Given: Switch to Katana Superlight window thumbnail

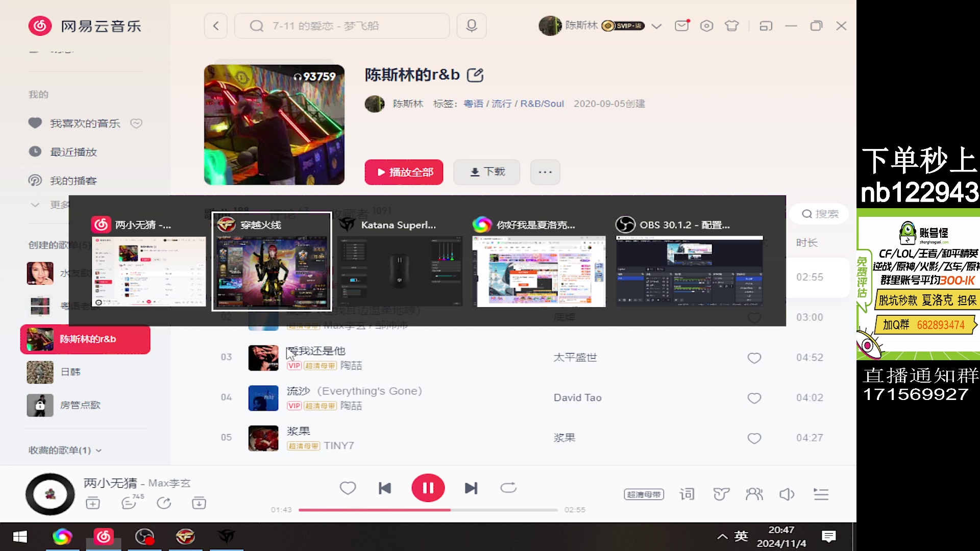Looking at the screenshot, I should (400, 262).
